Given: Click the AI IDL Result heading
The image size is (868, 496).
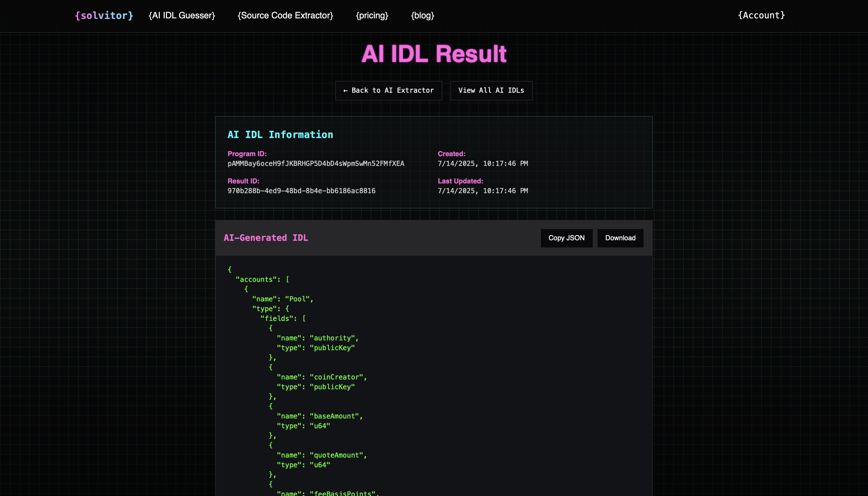Looking at the screenshot, I should pyautogui.click(x=434, y=54).
